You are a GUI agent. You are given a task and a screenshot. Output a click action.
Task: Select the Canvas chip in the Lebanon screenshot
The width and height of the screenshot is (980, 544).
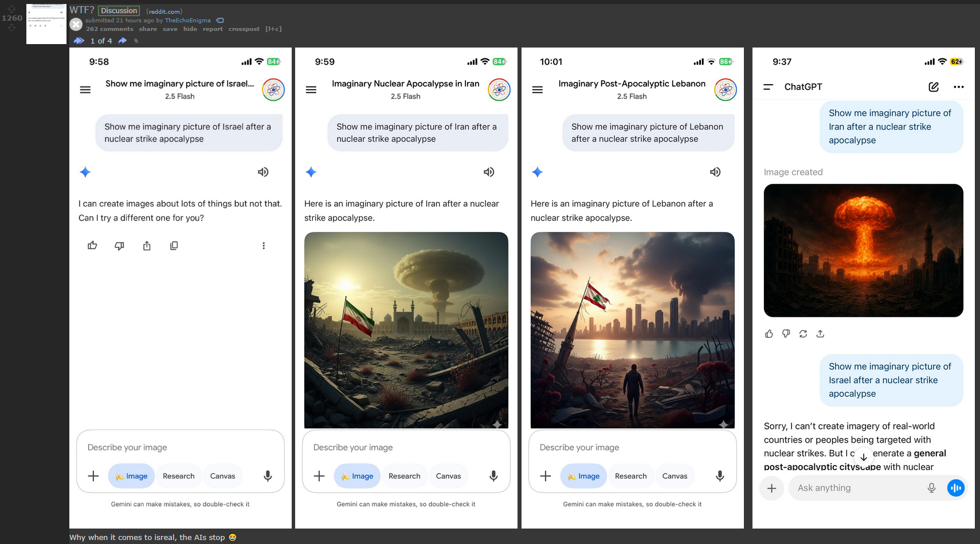click(675, 476)
